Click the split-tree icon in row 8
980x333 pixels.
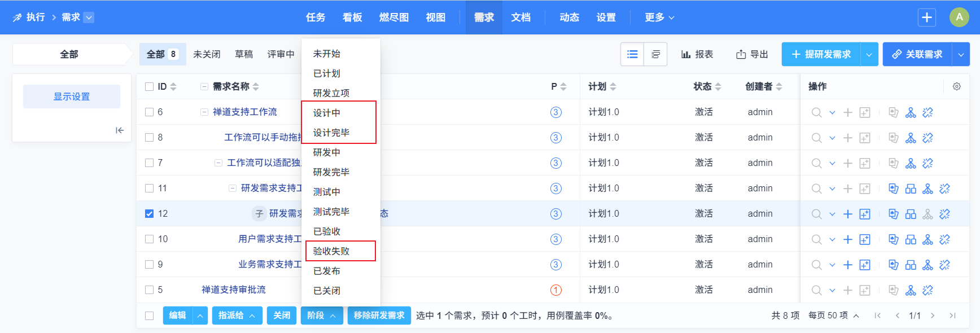point(911,138)
